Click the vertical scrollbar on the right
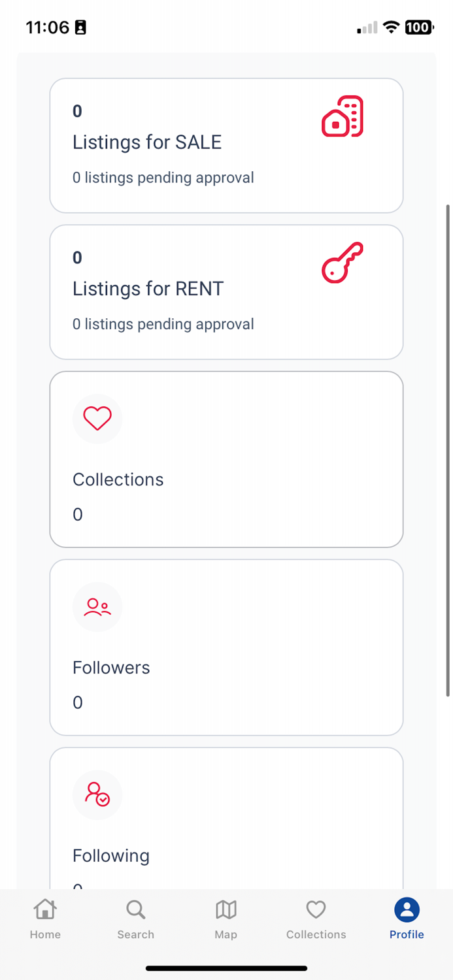Viewport: 453px width, 980px height. tap(448, 451)
